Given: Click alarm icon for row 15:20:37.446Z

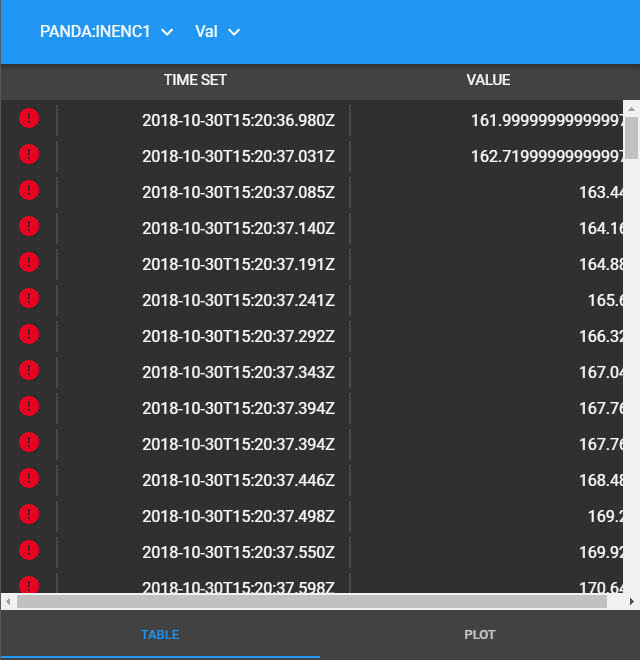Looking at the screenshot, I should (x=29, y=478).
